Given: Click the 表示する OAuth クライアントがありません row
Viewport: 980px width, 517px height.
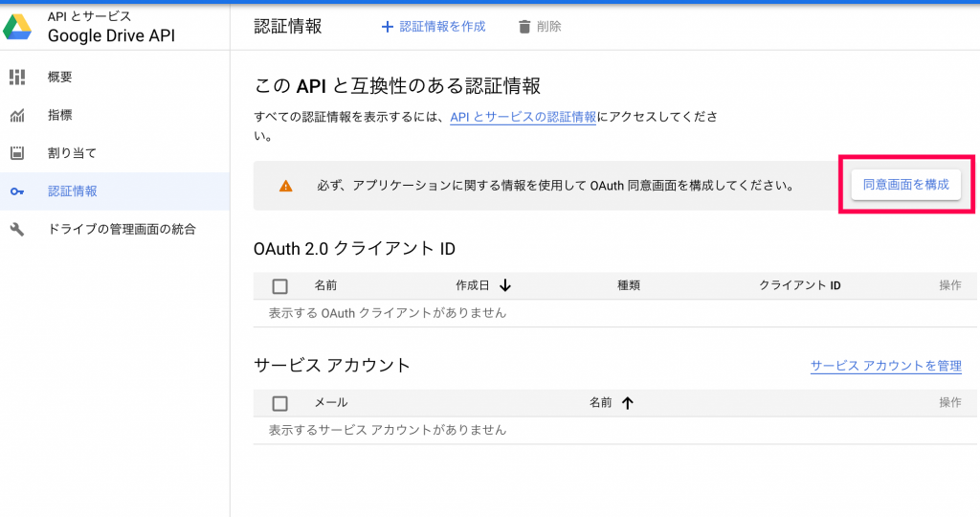Looking at the screenshot, I should [615, 313].
